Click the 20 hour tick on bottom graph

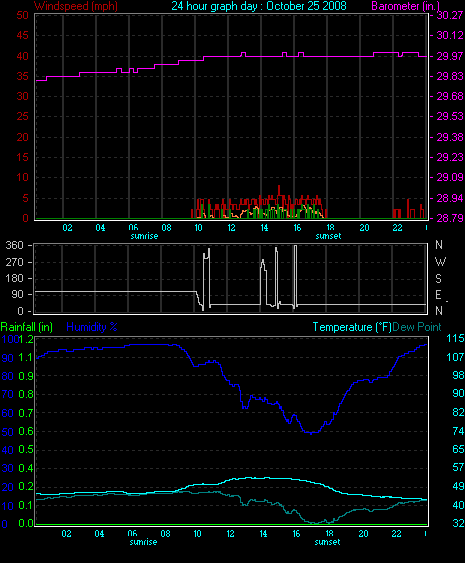pyautogui.click(x=363, y=534)
